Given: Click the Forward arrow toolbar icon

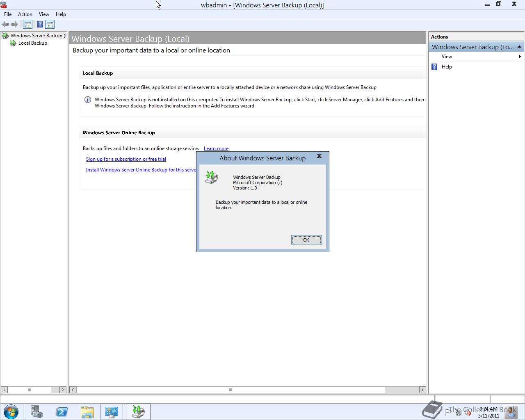Looking at the screenshot, I should 15,25.
